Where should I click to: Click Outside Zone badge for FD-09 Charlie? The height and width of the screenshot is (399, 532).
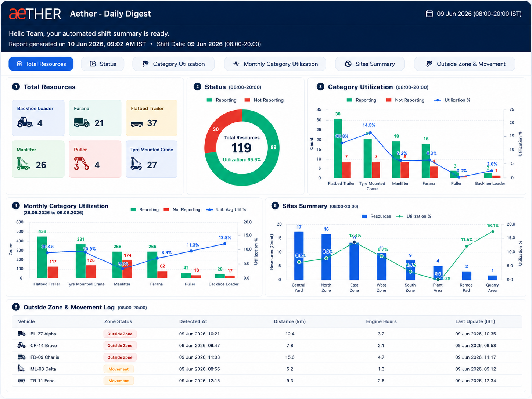pyautogui.click(x=120, y=357)
